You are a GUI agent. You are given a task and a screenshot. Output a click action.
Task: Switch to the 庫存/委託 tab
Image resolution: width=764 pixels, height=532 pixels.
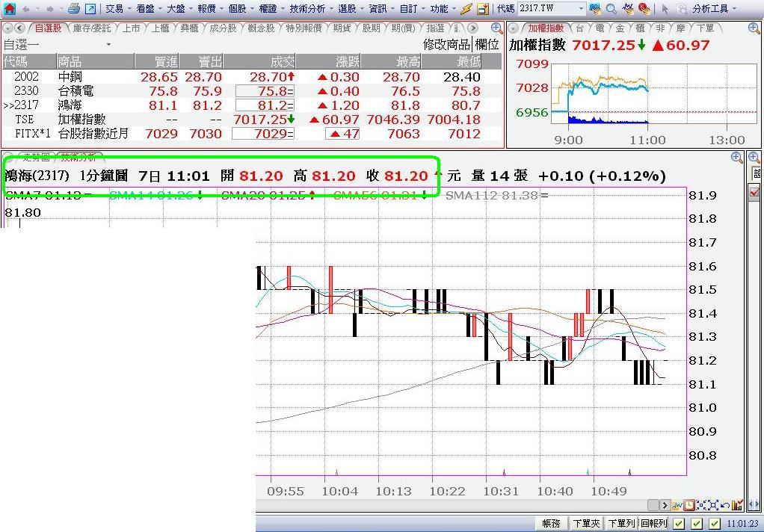[92, 28]
